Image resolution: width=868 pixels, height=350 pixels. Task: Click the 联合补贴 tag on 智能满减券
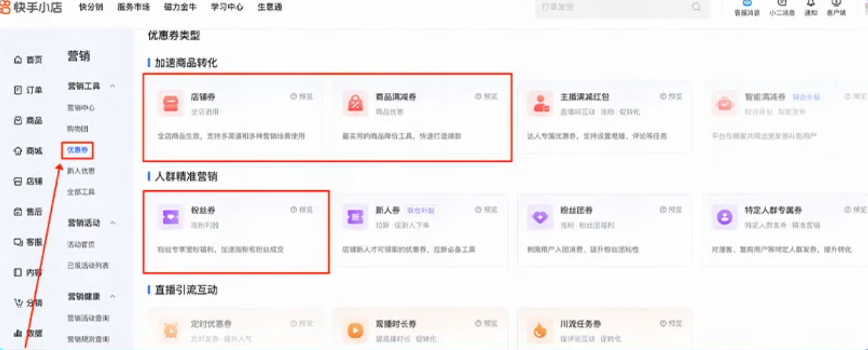point(806,97)
